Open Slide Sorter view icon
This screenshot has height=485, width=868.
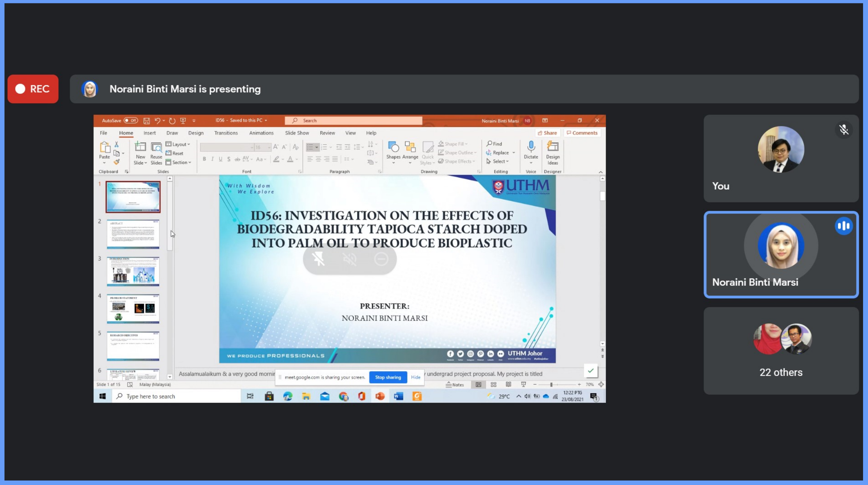tap(493, 384)
